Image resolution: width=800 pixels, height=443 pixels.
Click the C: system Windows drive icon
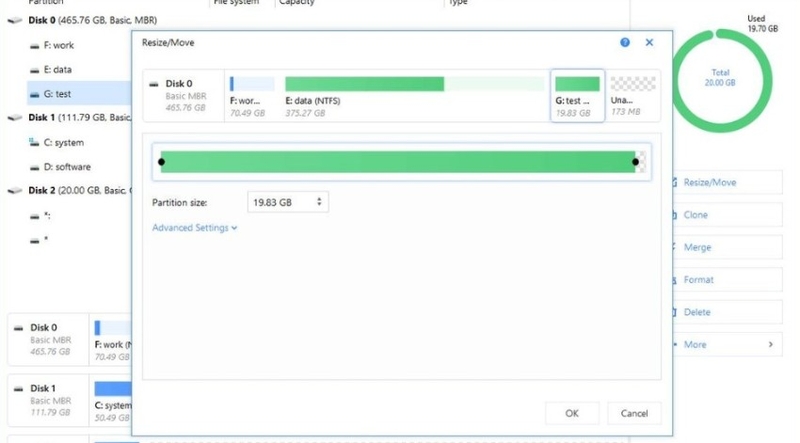(x=34, y=142)
